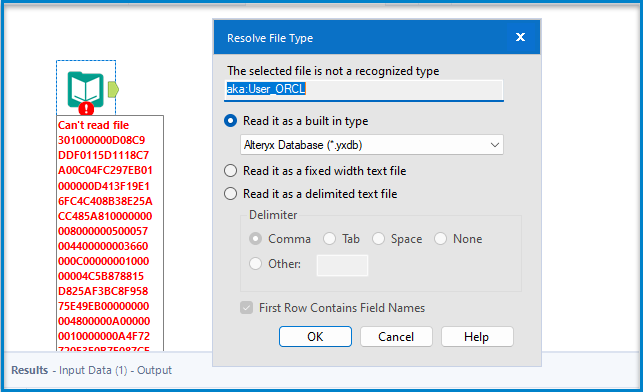Screen dimensions: 643x392
Task: Select the Input Data tool icon on canvas
Action: (86, 89)
